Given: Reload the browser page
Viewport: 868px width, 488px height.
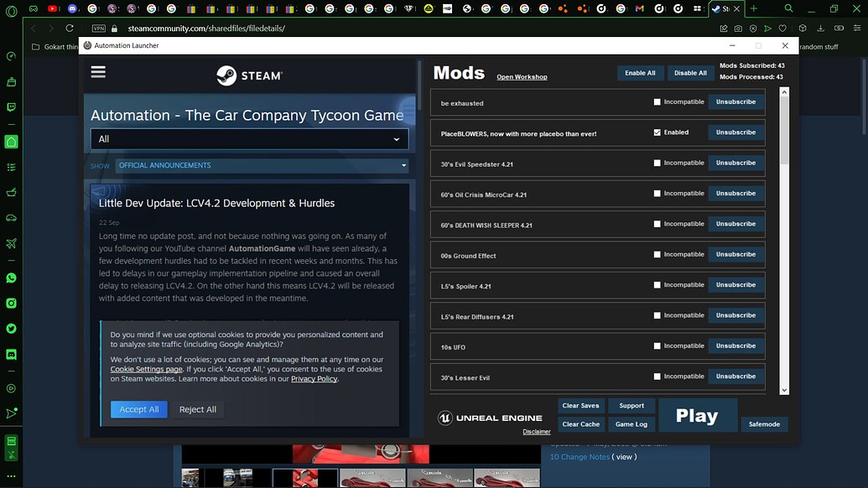Looking at the screenshot, I should [x=70, y=29].
